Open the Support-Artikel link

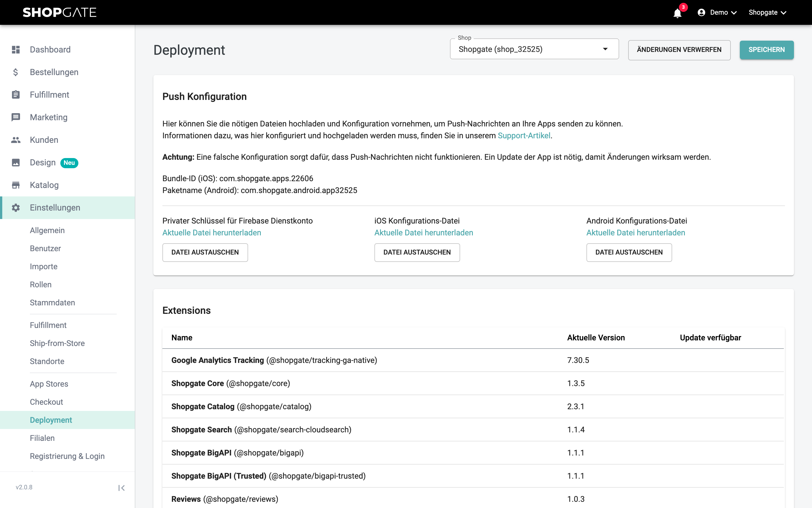pyautogui.click(x=524, y=136)
